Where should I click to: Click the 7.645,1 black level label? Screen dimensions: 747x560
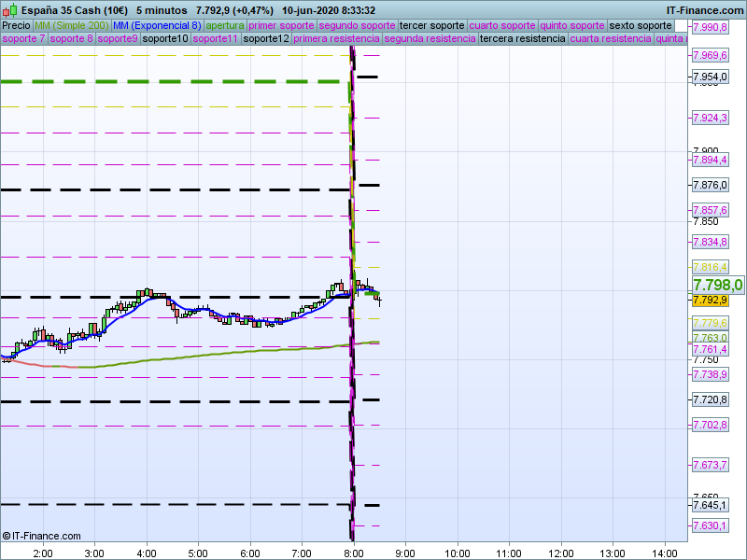710,505
